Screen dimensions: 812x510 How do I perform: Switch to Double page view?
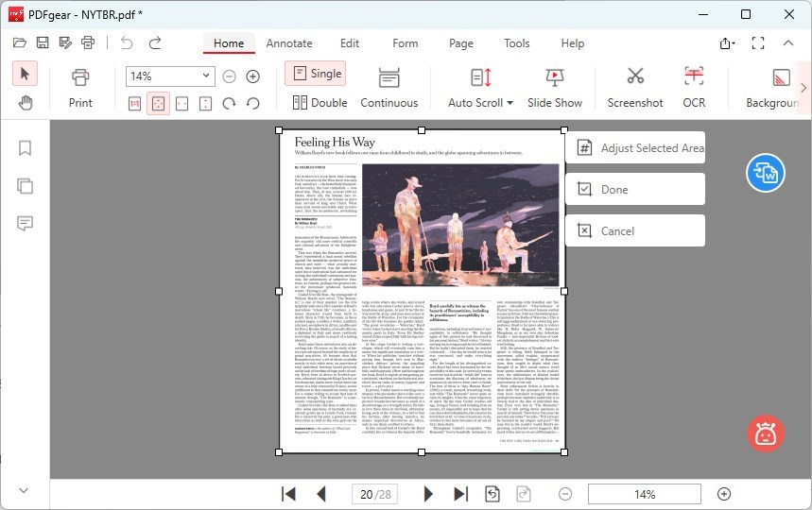(x=320, y=102)
